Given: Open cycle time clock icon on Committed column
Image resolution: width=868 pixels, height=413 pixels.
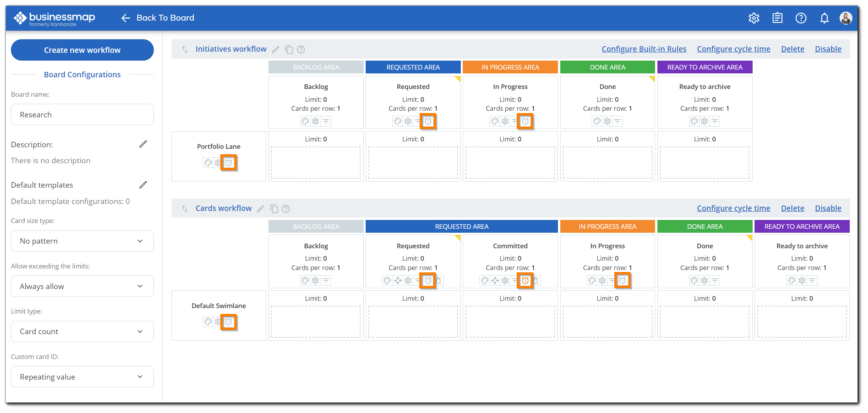Looking at the screenshot, I should click(x=525, y=280).
